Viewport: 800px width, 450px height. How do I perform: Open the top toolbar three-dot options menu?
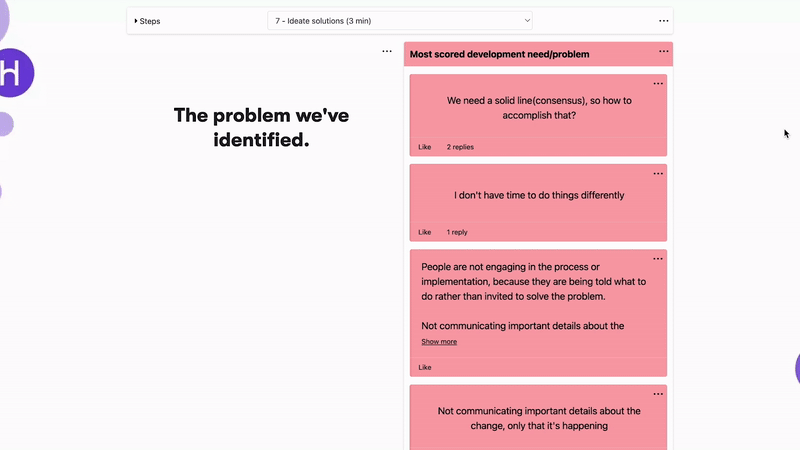[x=663, y=21]
